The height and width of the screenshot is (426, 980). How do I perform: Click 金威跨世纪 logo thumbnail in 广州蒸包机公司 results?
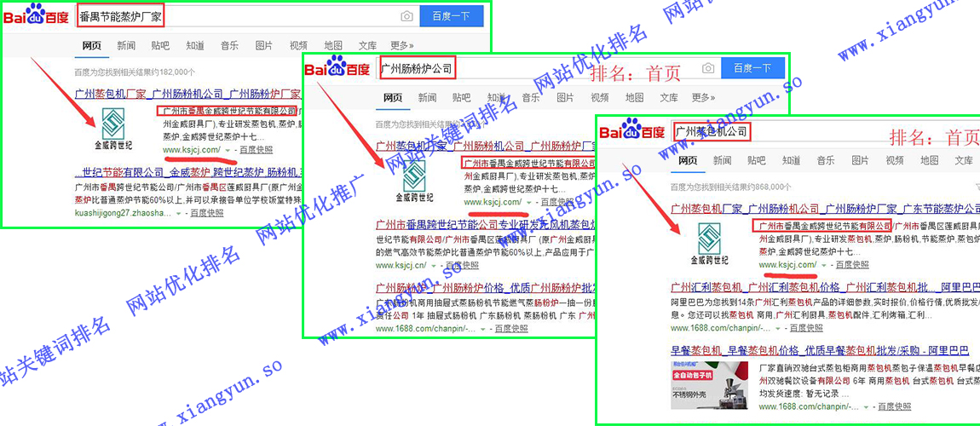tap(709, 243)
